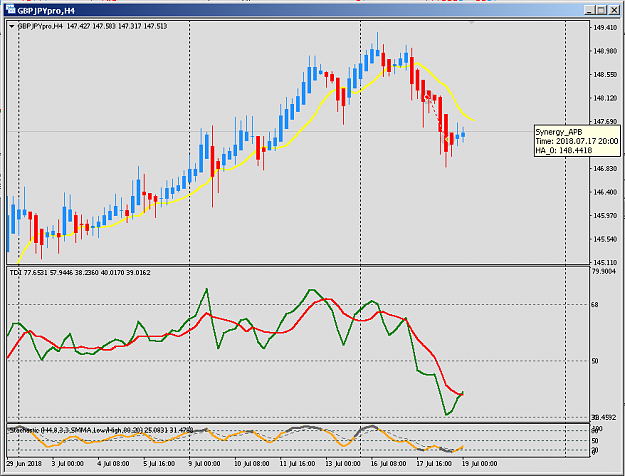Click the 146.830 price axis label

(605, 169)
